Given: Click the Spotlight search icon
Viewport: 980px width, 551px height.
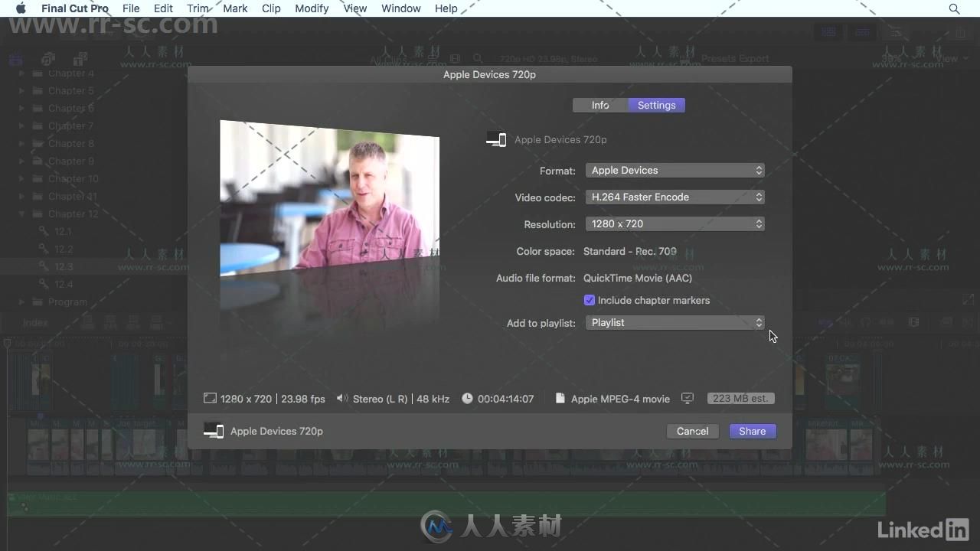Looking at the screenshot, I should click(954, 8).
